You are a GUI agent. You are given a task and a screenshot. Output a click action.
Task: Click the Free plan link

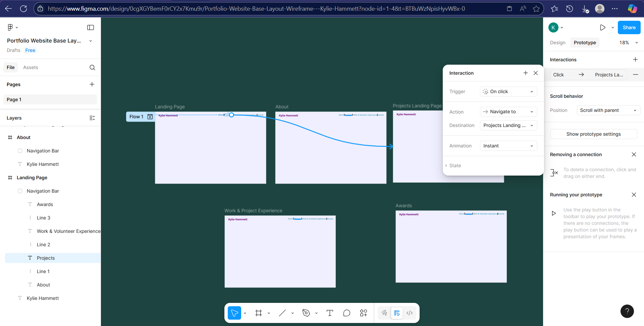coord(30,50)
